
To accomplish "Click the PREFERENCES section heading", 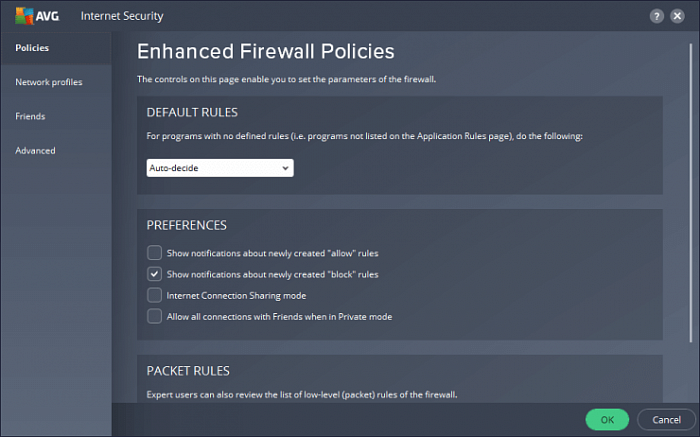I will tap(187, 225).
